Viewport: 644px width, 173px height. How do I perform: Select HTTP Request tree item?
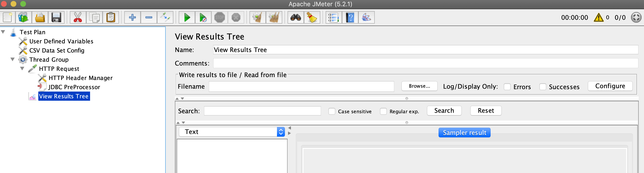(59, 69)
